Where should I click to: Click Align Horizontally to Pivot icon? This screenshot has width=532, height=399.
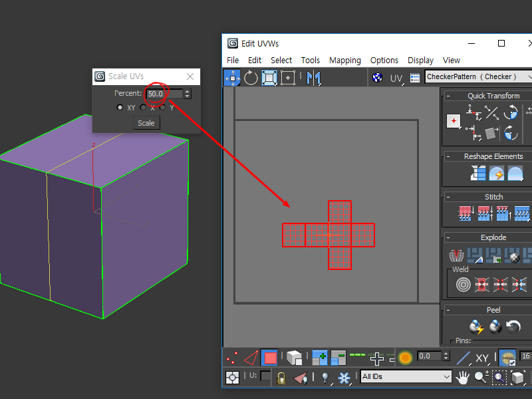474,112
